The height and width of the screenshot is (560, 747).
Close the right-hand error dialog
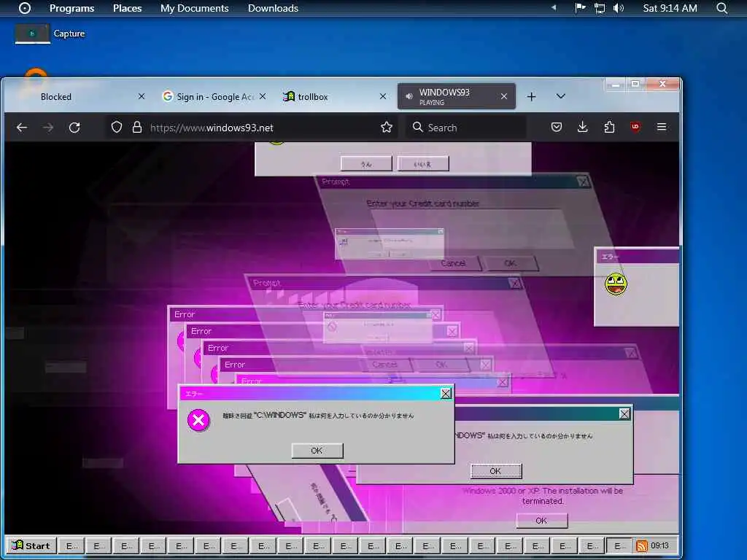pos(624,414)
